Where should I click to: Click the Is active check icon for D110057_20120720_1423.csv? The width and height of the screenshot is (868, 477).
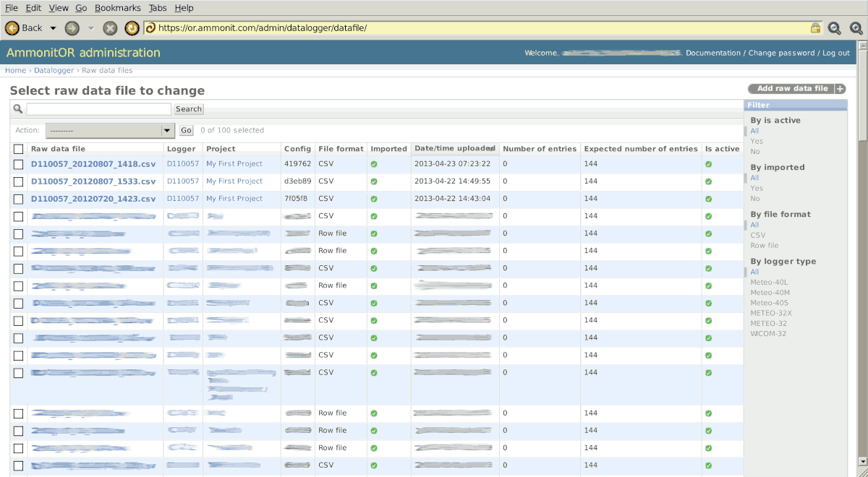click(707, 198)
